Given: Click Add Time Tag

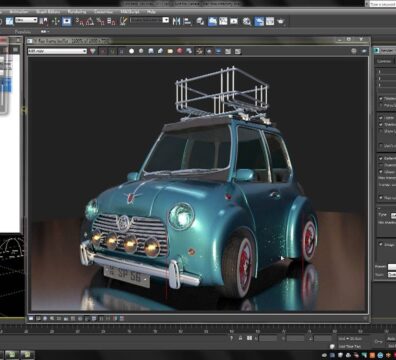Looking at the screenshot, I should (349, 346).
